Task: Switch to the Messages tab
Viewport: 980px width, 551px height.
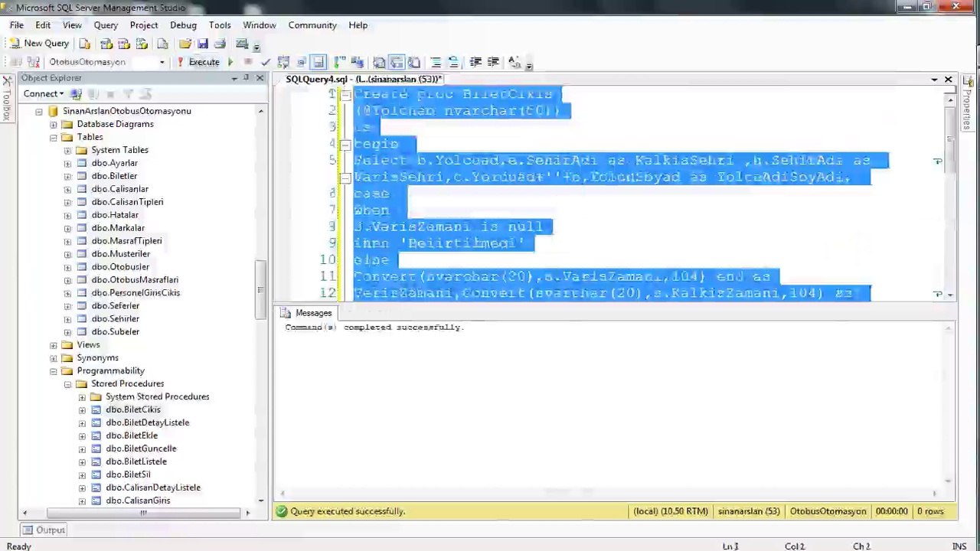Action: pyautogui.click(x=306, y=313)
